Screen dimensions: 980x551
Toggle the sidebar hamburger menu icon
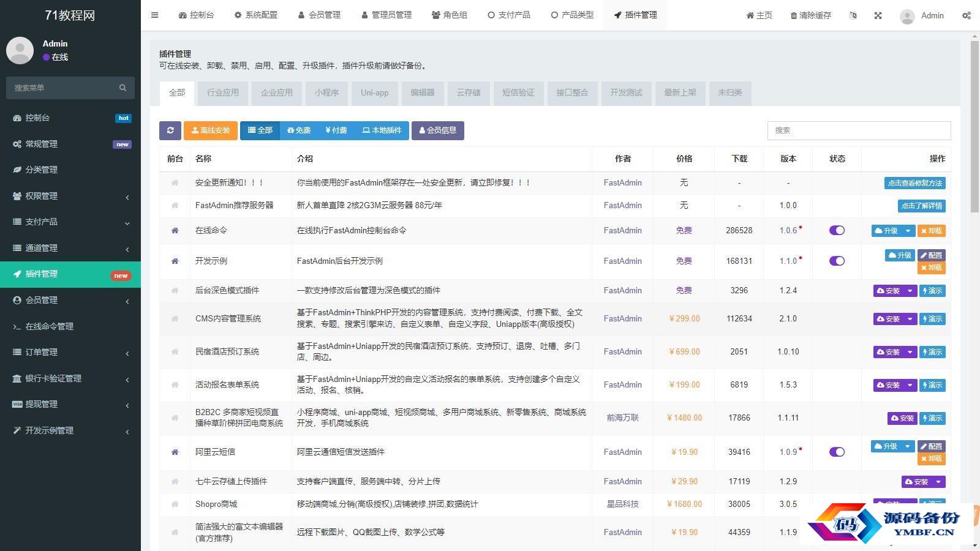pyautogui.click(x=155, y=15)
